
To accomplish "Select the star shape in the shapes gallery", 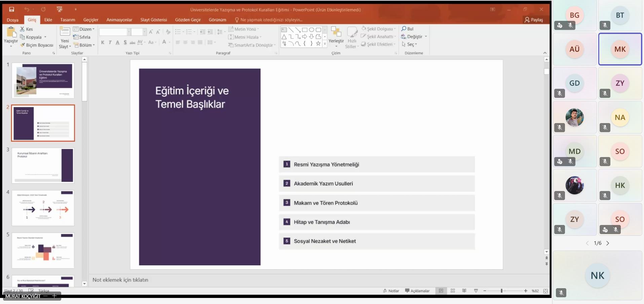I will click(318, 43).
